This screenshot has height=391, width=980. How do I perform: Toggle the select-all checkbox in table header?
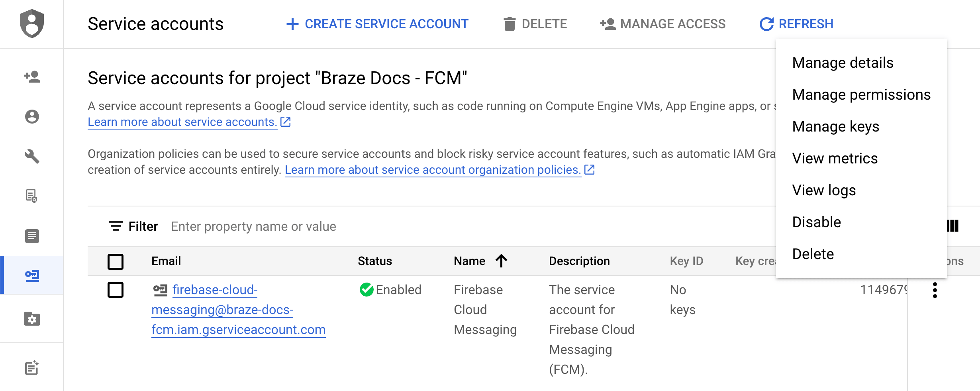(x=116, y=261)
